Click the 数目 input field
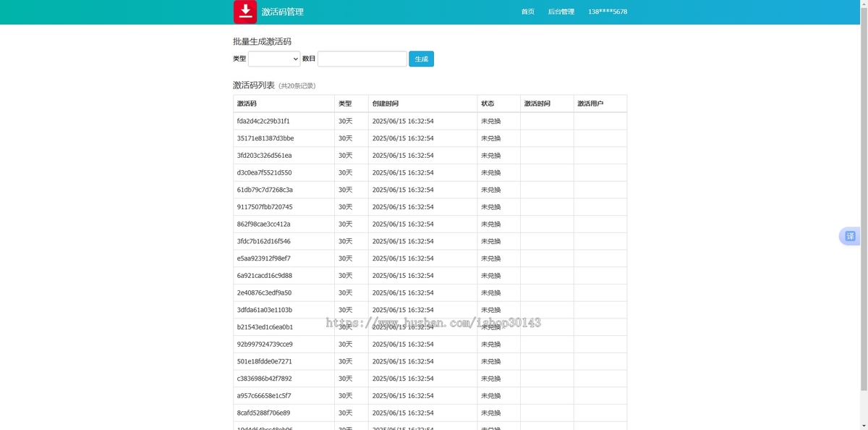 pyautogui.click(x=362, y=59)
